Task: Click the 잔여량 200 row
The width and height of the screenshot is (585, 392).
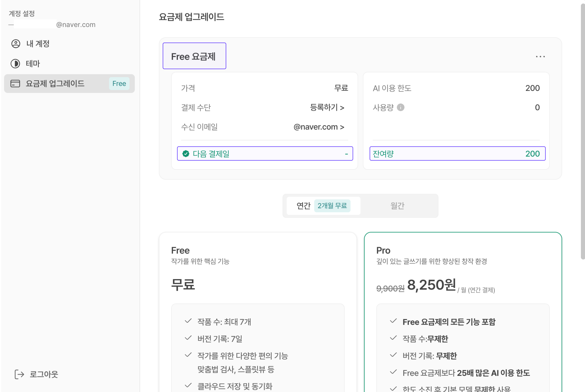Action: point(457,154)
